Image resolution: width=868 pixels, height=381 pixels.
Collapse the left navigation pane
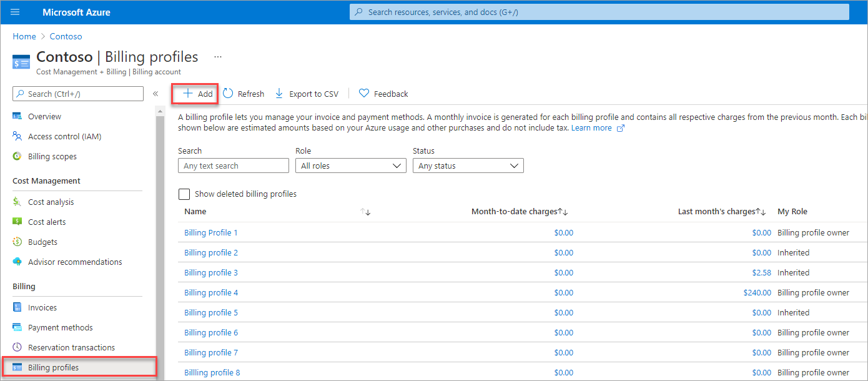[x=155, y=93]
